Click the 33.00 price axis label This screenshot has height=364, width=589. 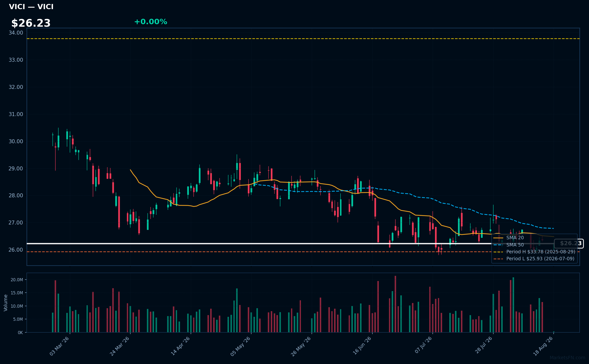coord(16,60)
